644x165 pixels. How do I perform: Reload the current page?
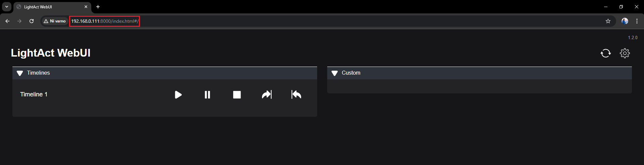(32, 21)
